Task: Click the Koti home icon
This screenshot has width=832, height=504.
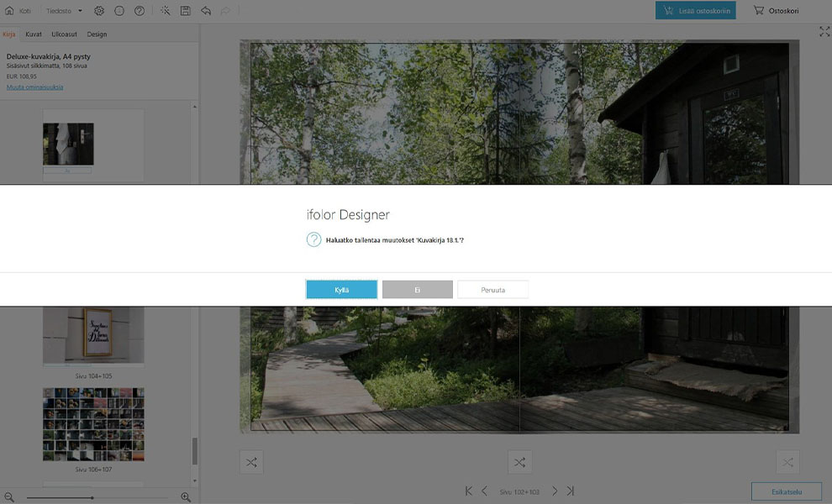Action: (x=10, y=11)
